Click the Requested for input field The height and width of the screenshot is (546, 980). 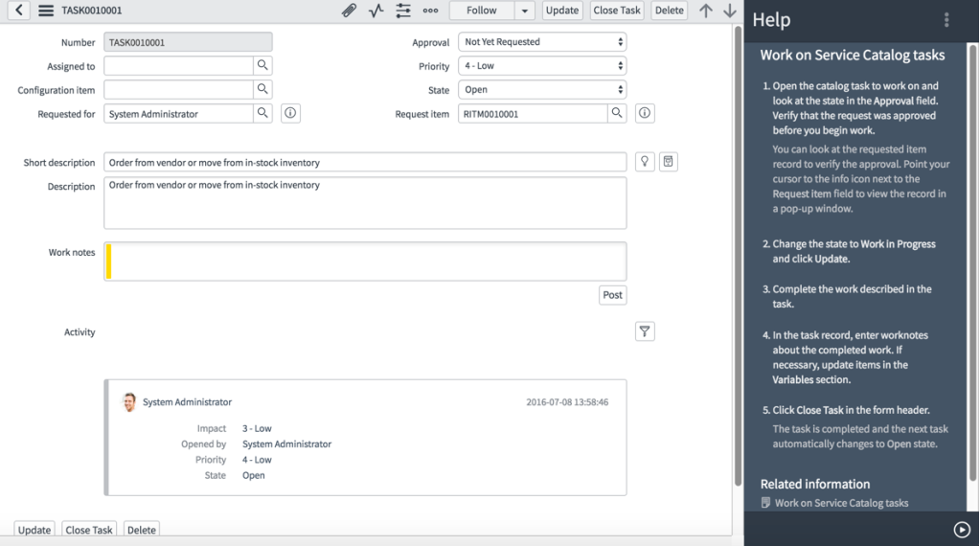click(x=179, y=114)
